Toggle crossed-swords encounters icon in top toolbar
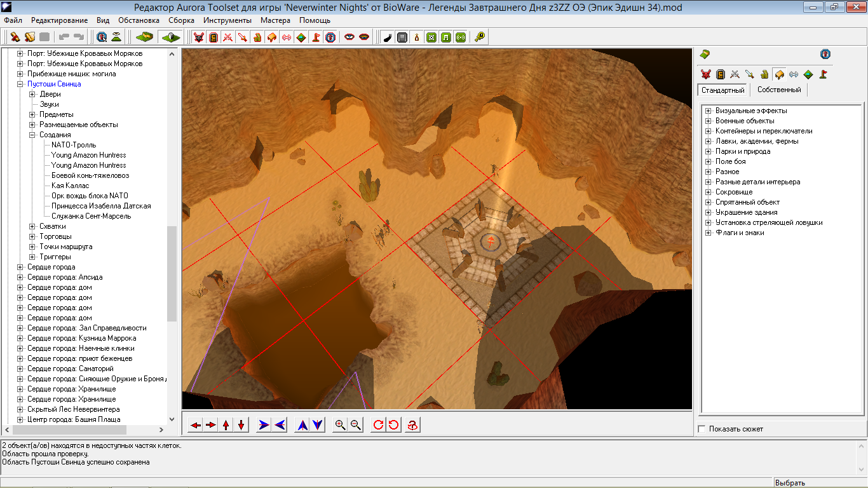Viewport: 868px width, 488px height. (x=227, y=37)
